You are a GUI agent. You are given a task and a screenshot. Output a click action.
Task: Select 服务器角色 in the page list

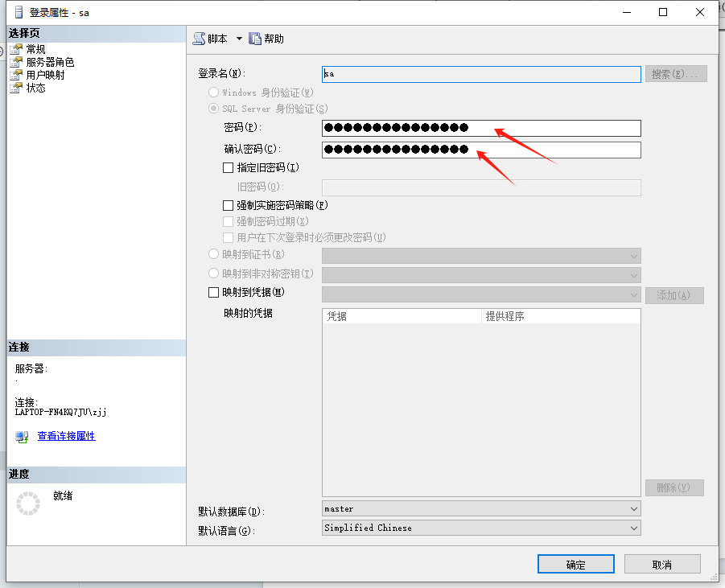coord(50,62)
